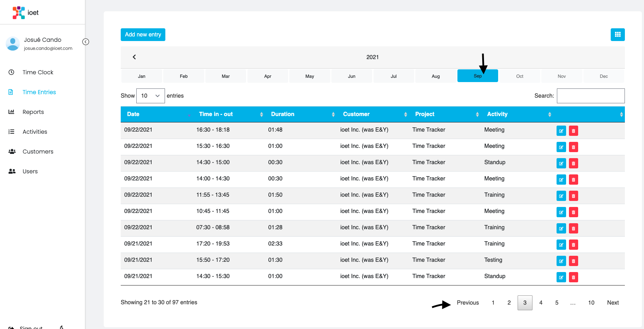Select the Feb month tab

point(184,76)
